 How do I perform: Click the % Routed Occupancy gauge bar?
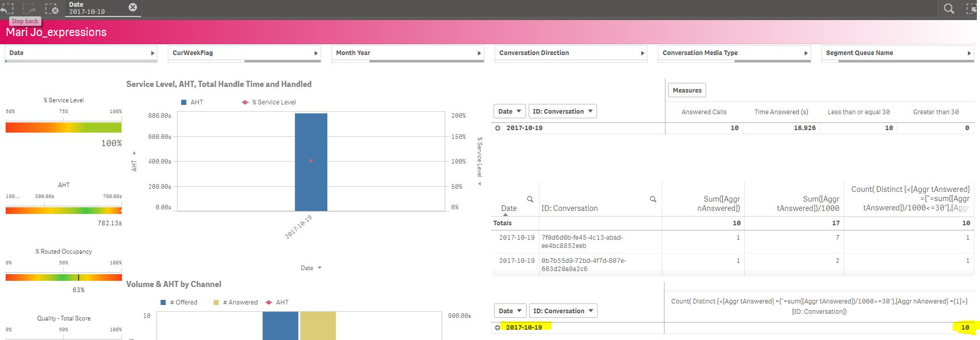64,277
